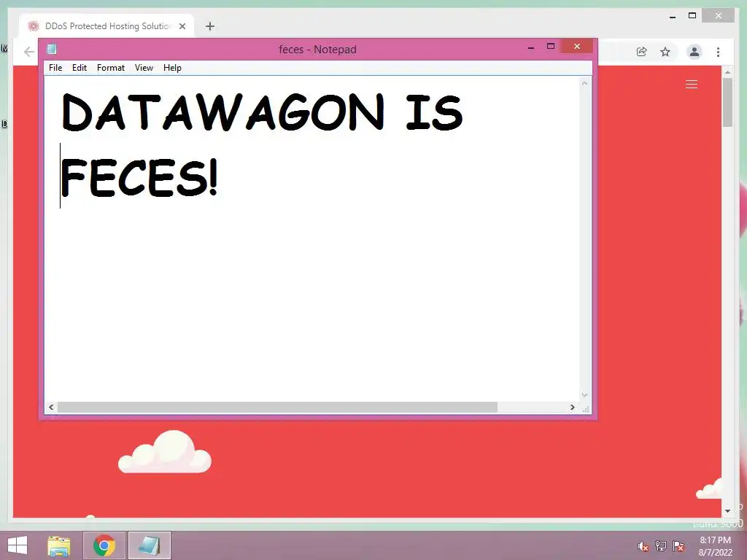
Task: Go back in Chrome browser
Action: point(29,52)
